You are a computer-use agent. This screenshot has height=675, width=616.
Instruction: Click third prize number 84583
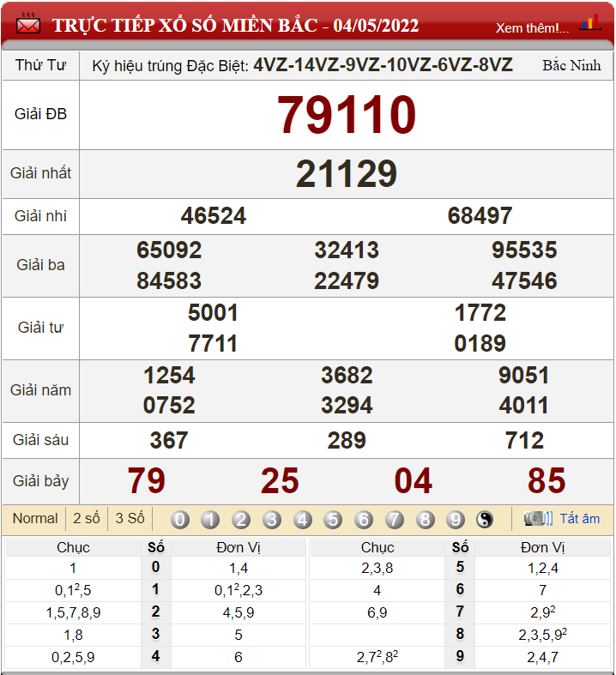(169, 281)
